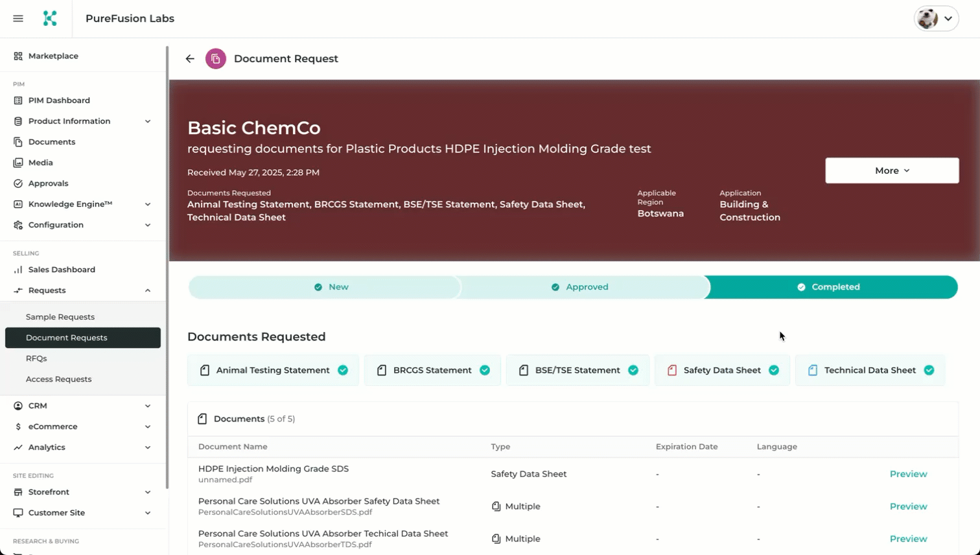Open RFQs in the sidebar
980x555 pixels.
click(83, 359)
